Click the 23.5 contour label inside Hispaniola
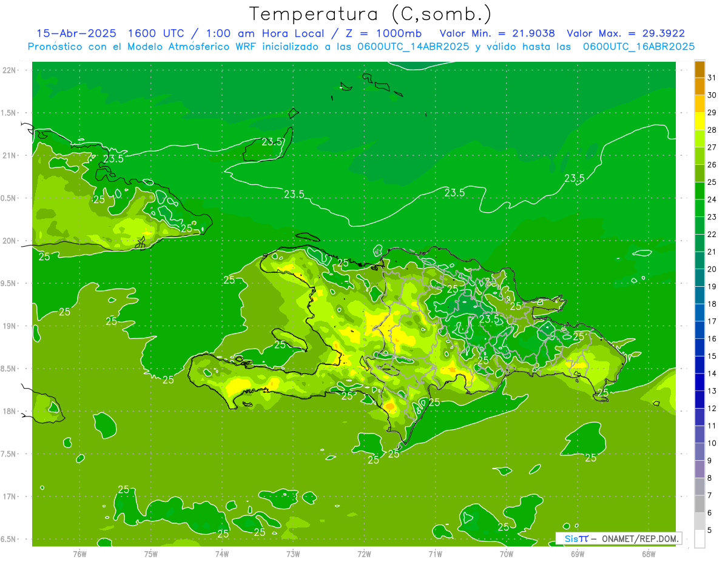The image size is (728, 562). [x=489, y=318]
